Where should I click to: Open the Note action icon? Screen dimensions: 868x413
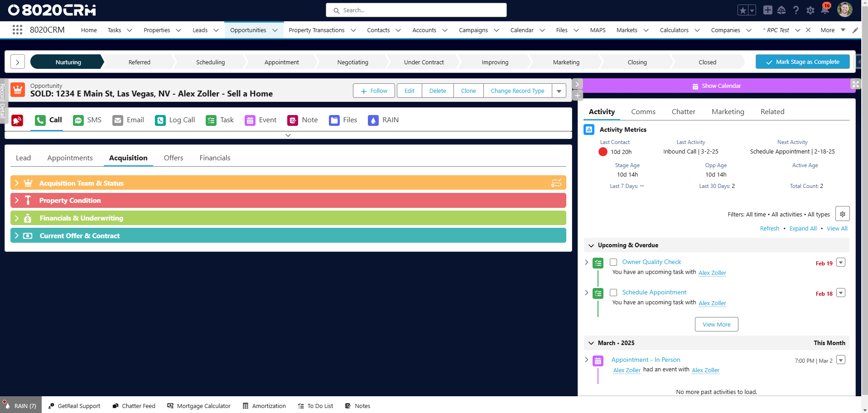292,120
